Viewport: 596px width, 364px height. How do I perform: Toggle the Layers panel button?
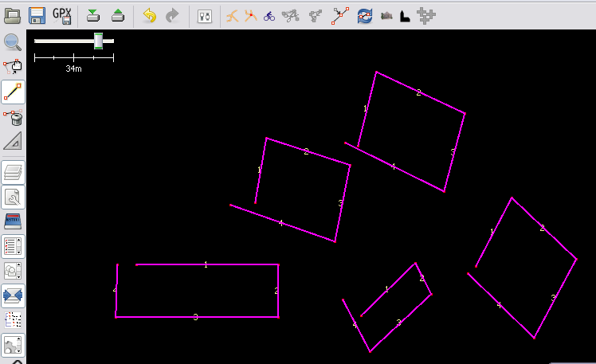click(x=13, y=172)
